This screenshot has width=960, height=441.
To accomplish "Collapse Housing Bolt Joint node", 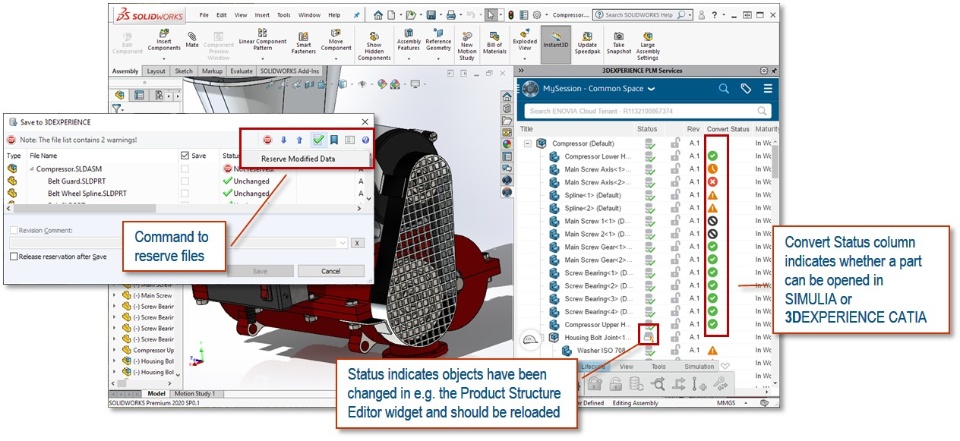I will (541, 337).
